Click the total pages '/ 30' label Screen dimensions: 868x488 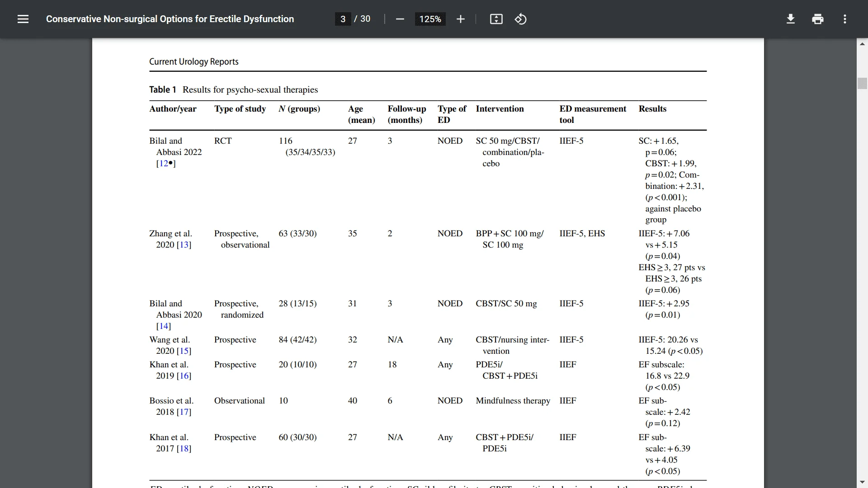(362, 19)
